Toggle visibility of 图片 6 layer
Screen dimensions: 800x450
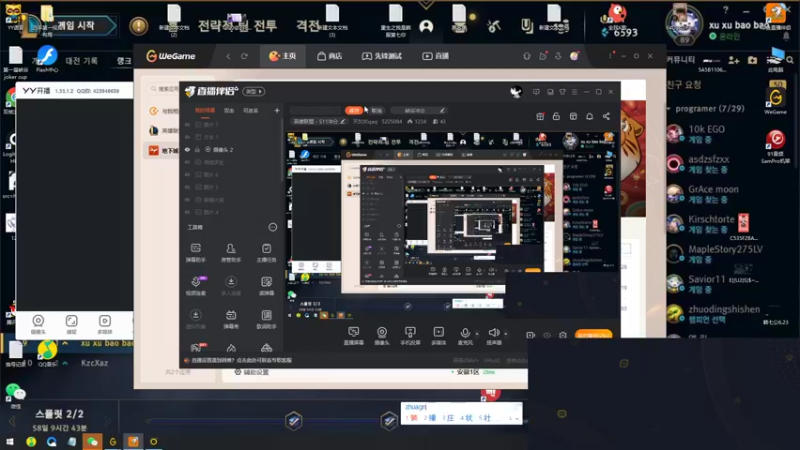point(187,174)
